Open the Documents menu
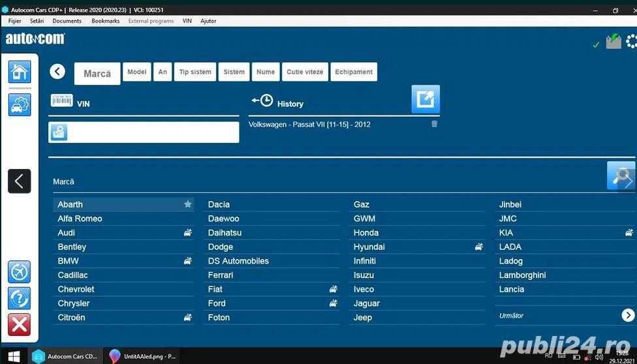The width and height of the screenshot is (637, 364). tap(67, 21)
